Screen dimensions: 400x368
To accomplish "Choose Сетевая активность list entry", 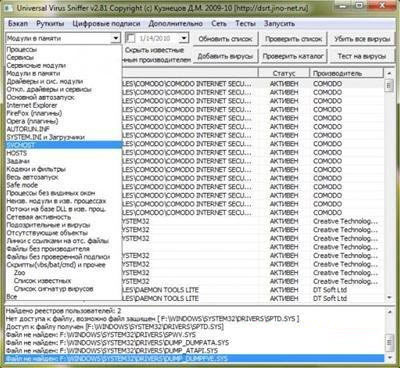I will point(63,217).
